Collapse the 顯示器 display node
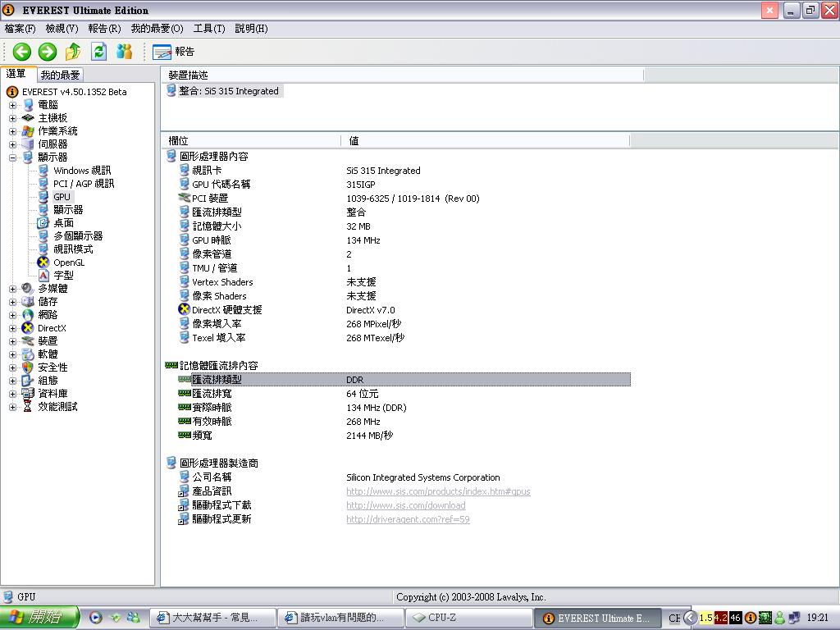Screen dimensions: 840x630 pyautogui.click(x=12, y=157)
